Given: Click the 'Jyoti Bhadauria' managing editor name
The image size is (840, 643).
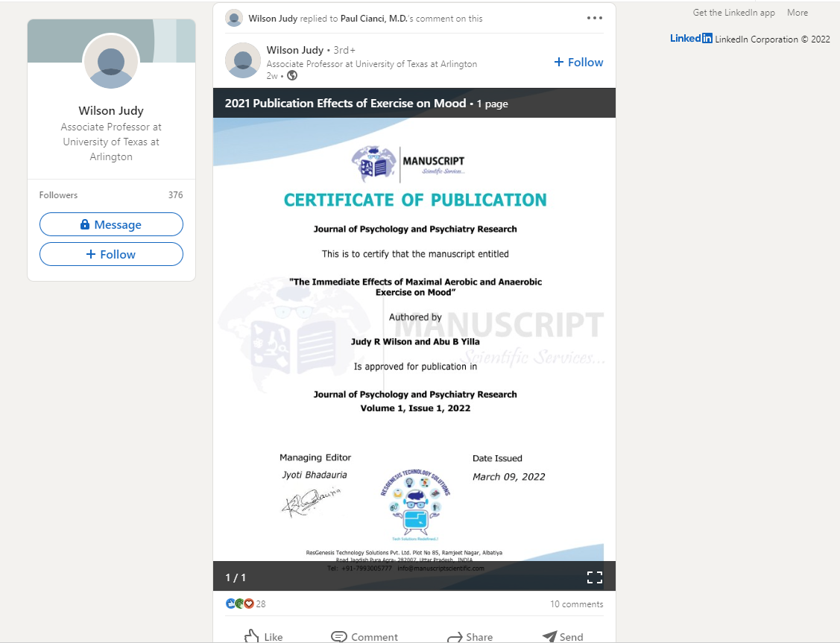Looking at the screenshot, I should tap(315, 475).
